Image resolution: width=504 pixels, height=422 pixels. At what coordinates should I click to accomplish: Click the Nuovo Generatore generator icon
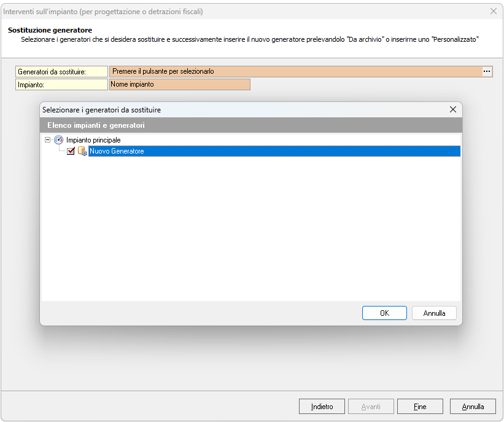tap(82, 151)
